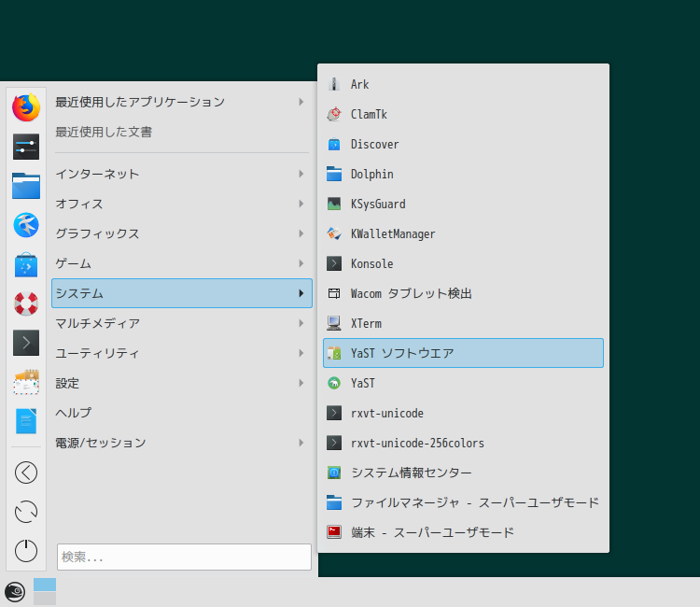Open the blue document writer icon in sidebar
This screenshot has width=700, height=607.
tap(26, 421)
